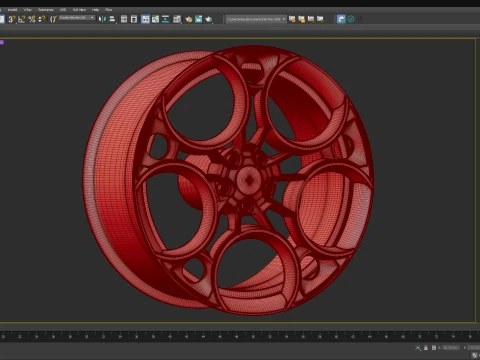Click the X coordinate input field

[451, 348]
